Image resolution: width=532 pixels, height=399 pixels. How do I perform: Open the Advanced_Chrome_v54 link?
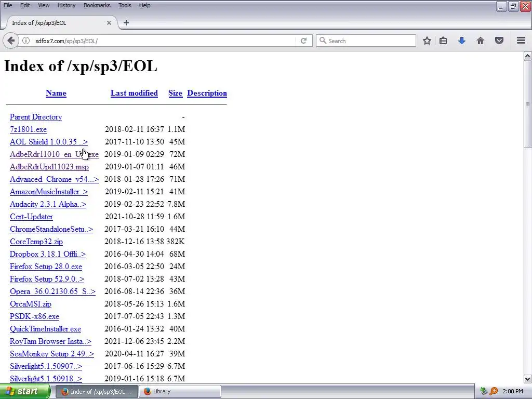click(54, 179)
